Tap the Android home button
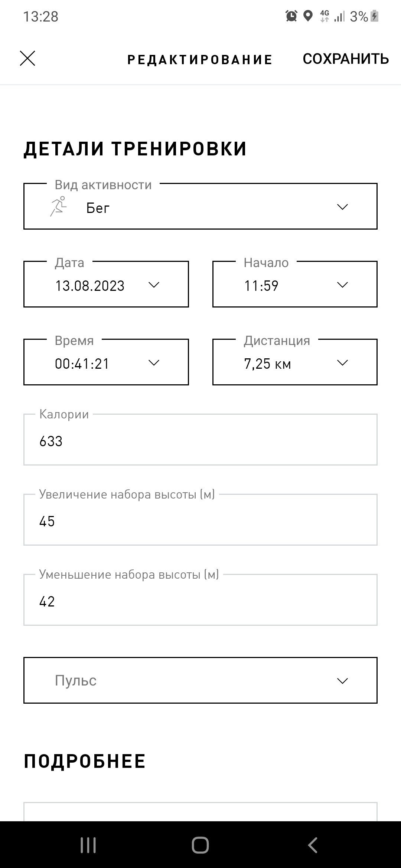 pos(200,845)
